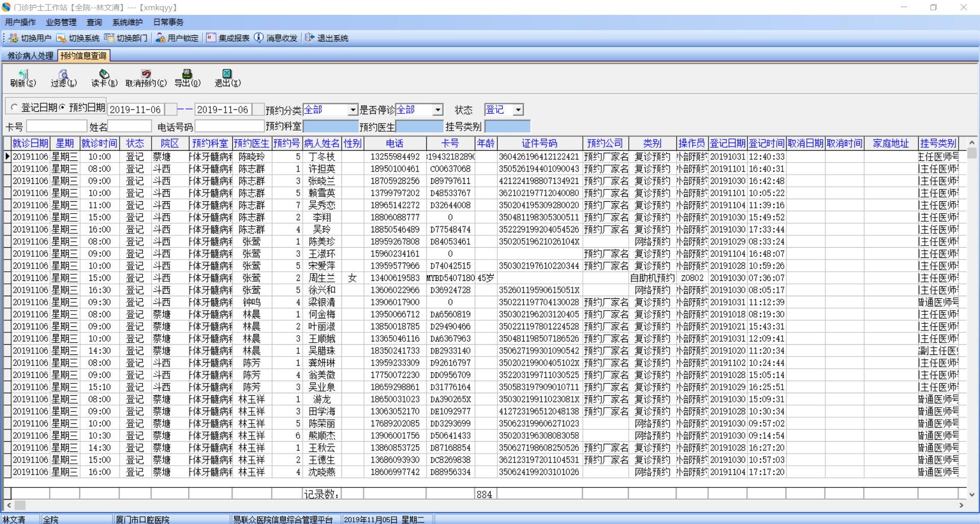Viewport: 980px width, 524px height.
Task: Click the 读卡(R) read card icon
Action: tap(104, 74)
